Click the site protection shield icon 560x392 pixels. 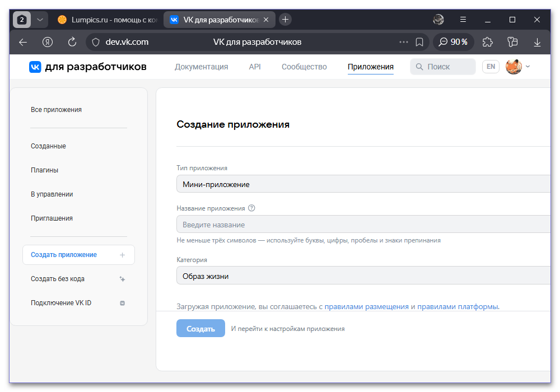click(x=96, y=42)
